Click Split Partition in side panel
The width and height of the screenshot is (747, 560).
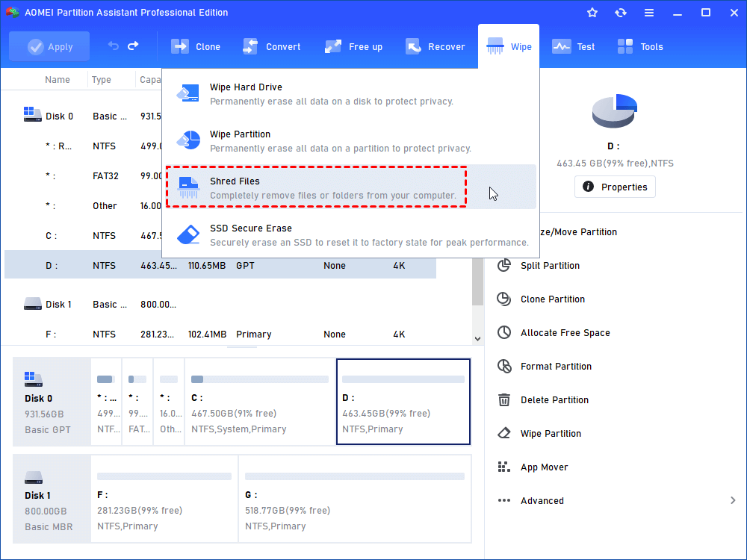(x=550, y=266)
